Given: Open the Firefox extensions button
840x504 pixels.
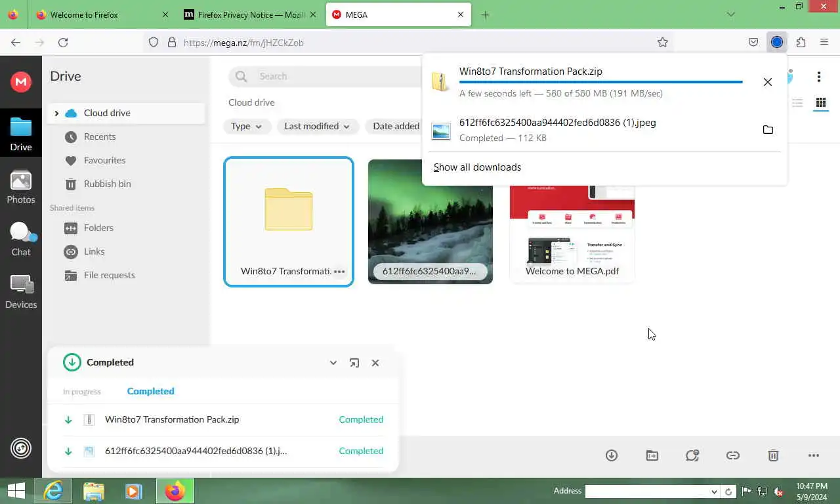Looking at the screenshot, I should (x=801, y=43).
